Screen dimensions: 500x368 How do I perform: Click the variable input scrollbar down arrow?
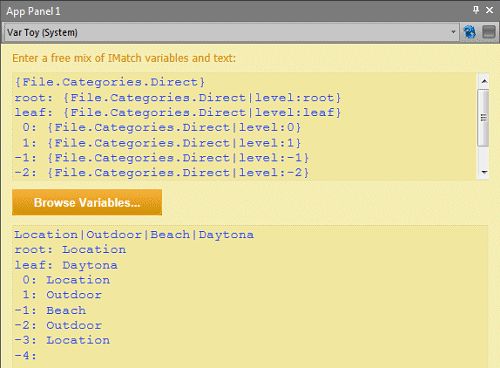(x=484, y=172)
